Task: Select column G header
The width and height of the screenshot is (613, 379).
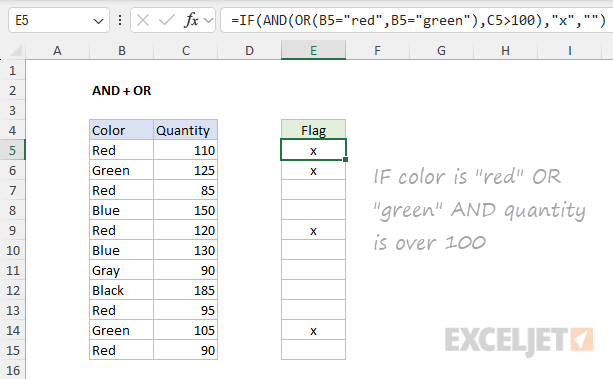Action: pos(441,50)
